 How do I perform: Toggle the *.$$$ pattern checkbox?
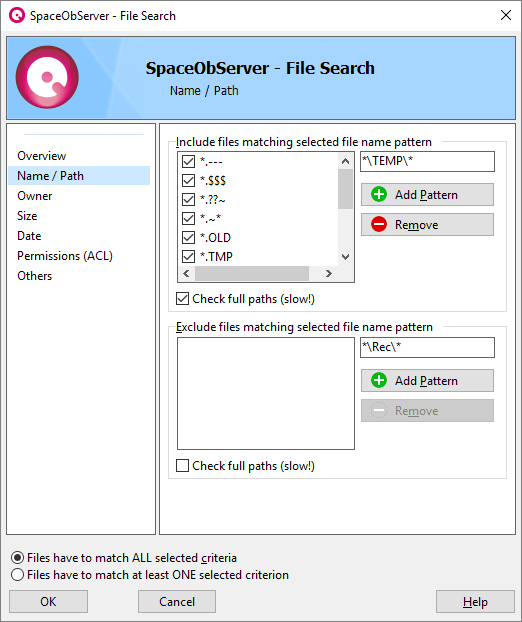click(188, 180)
